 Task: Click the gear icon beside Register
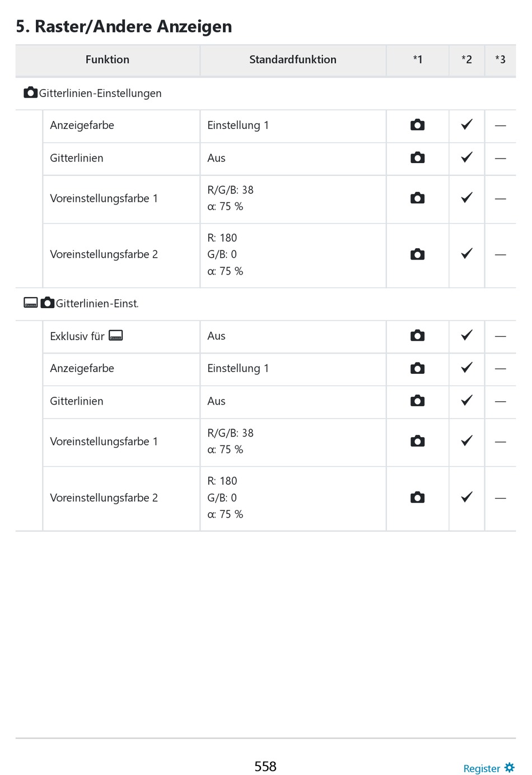coord(509,767)
